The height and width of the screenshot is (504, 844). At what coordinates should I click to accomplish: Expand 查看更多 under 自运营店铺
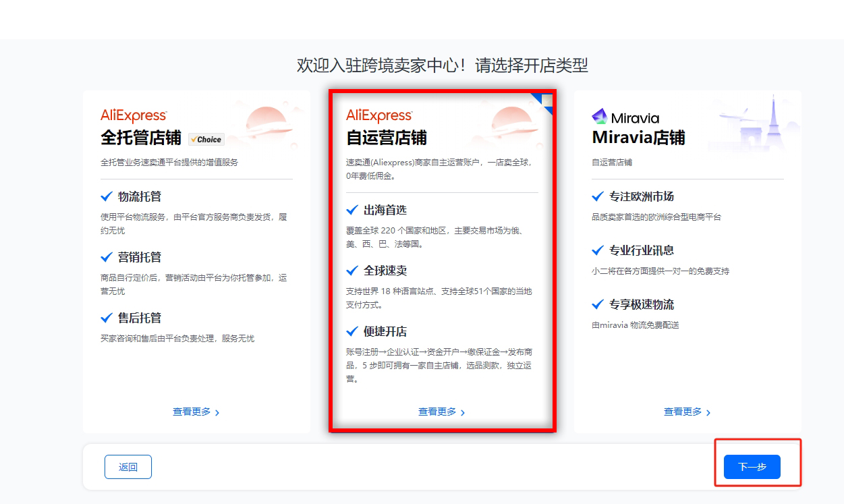(441, 412)
